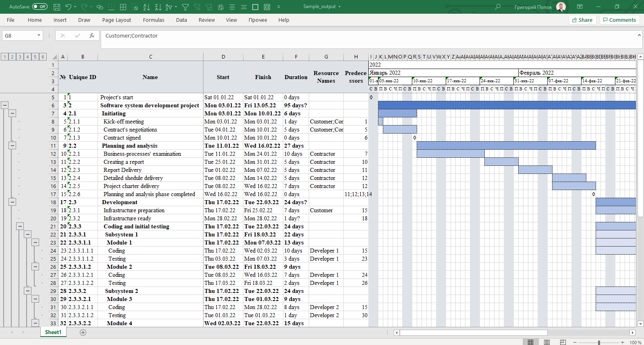This screenshot has width=644, height=345.
Task: Click the Insert Function fx icon
Action: click(x=92, y=36)
